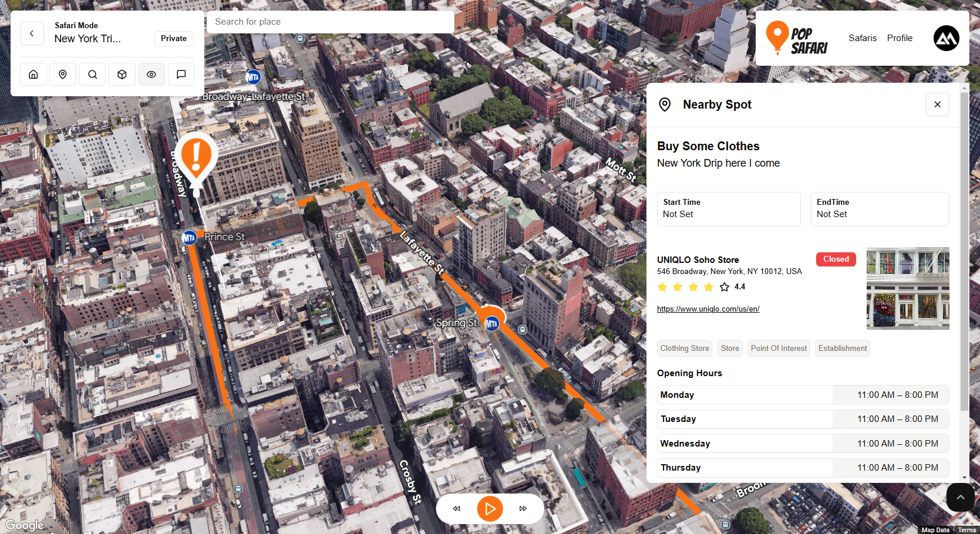Click the Broadway-Lafayette St MTA icon
The height and width of the screenshot is (534, 980).
[x=252, y=77]
